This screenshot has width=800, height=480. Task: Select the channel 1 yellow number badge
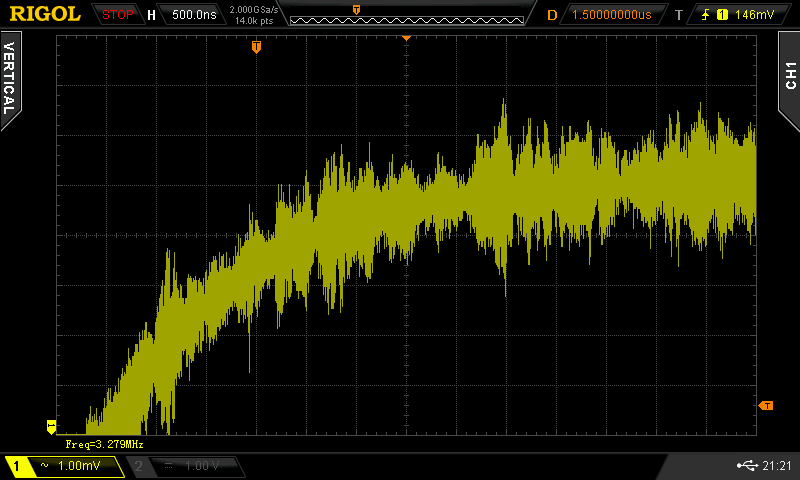tap(16, 466)
